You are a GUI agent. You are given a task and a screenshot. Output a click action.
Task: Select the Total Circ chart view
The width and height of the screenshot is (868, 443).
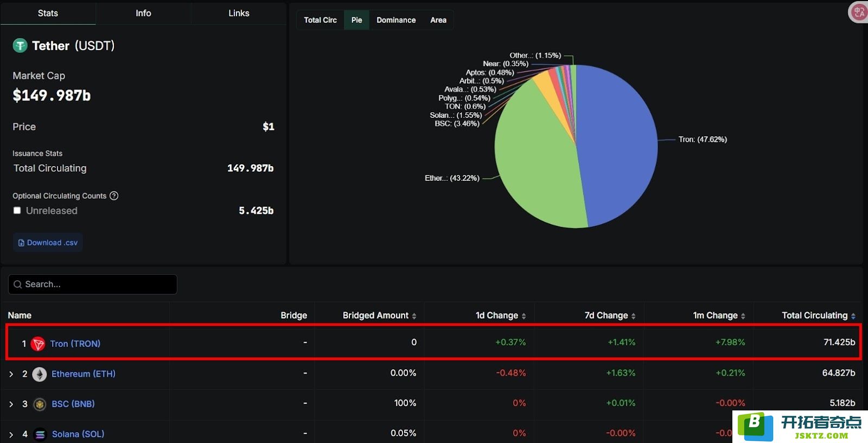click(x=320, y=20)
